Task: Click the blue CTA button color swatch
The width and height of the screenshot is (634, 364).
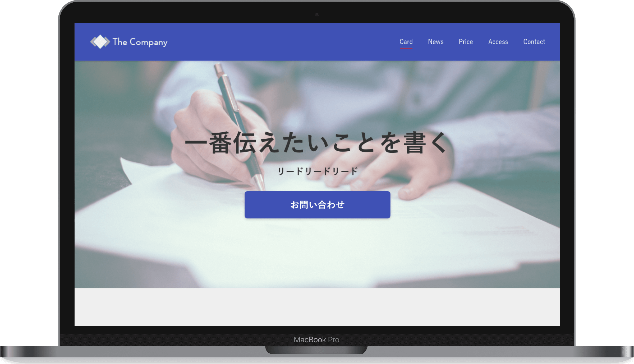Action: tap(317, 205)
